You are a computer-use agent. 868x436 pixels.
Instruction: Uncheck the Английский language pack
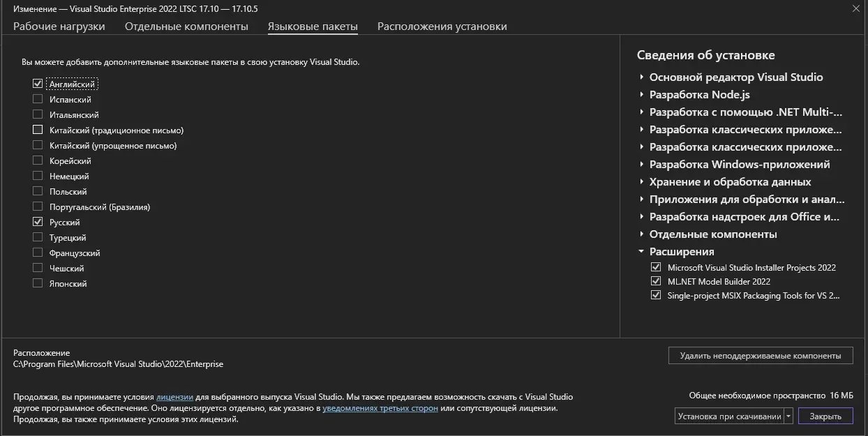pyautogui.click(x=38, y=84)
